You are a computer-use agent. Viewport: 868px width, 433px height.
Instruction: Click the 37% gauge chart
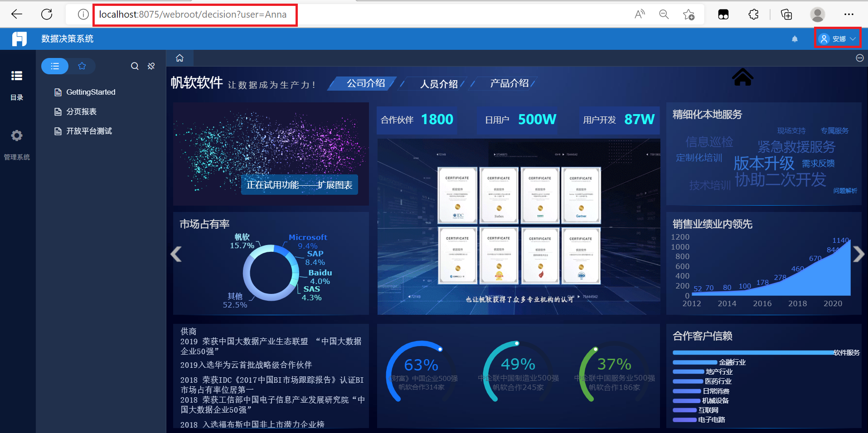pyautogui.click(x=614, y=371)
